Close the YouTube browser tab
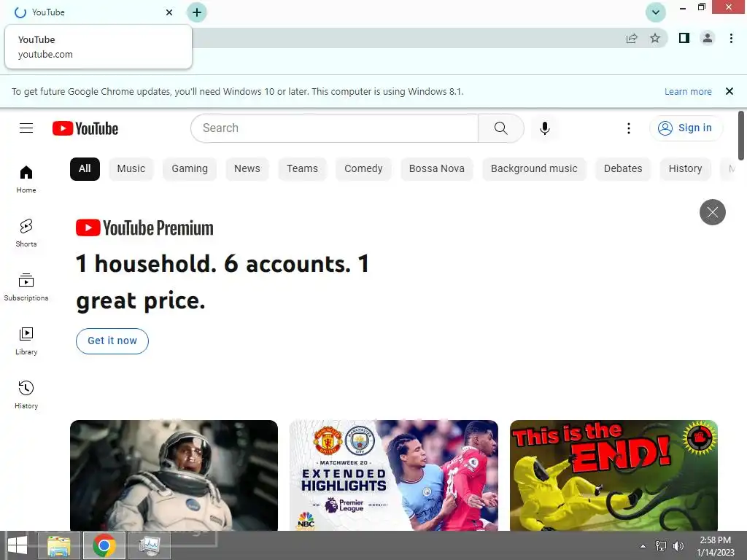 (169, 12)
